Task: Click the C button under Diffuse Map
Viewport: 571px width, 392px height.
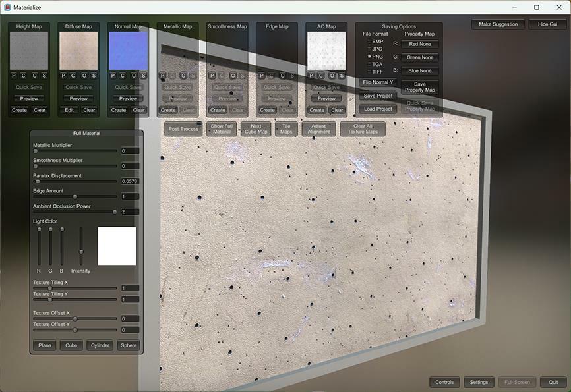Action: coord(73,76)
